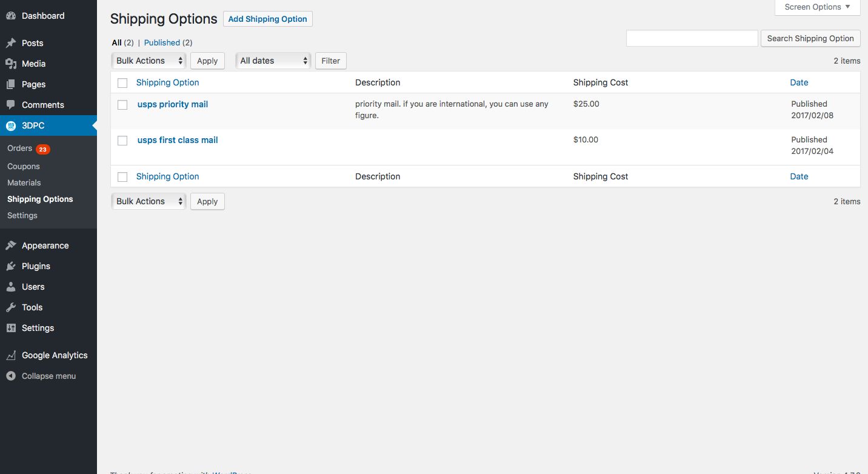
Task: Tick the usps first class mail checkbox
Action: pos(122,141)
